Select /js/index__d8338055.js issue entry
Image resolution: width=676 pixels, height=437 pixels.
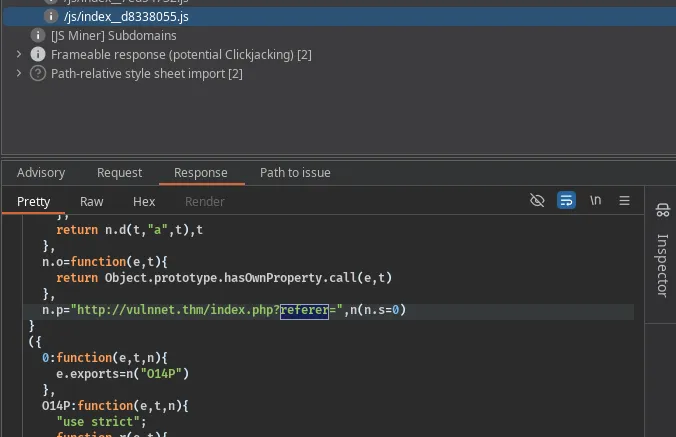(118, 16)
